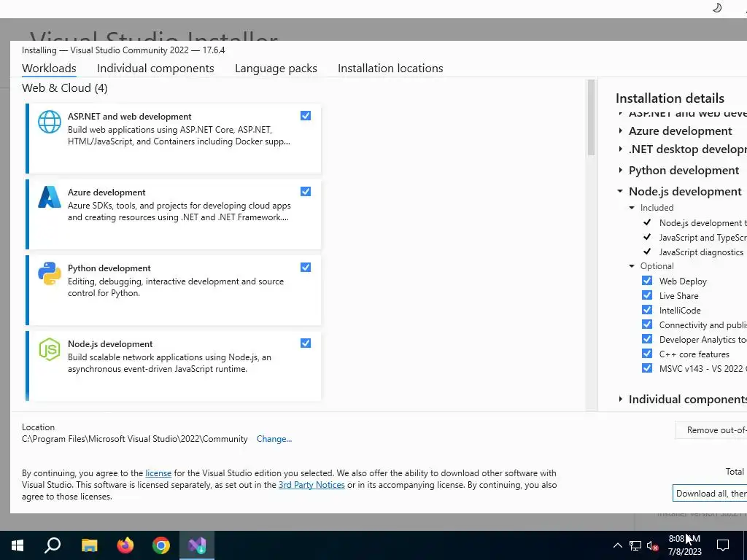This screenshot has height=560, width=747.
Task: Open the notification center icon
Action: [x=723, y=545]
